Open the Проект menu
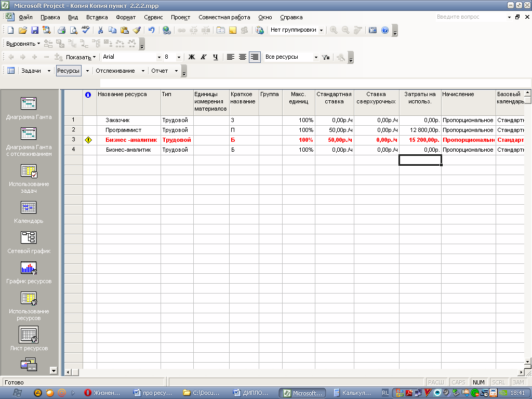The height and width of the screenshot is (399, 532). point(180,17)
